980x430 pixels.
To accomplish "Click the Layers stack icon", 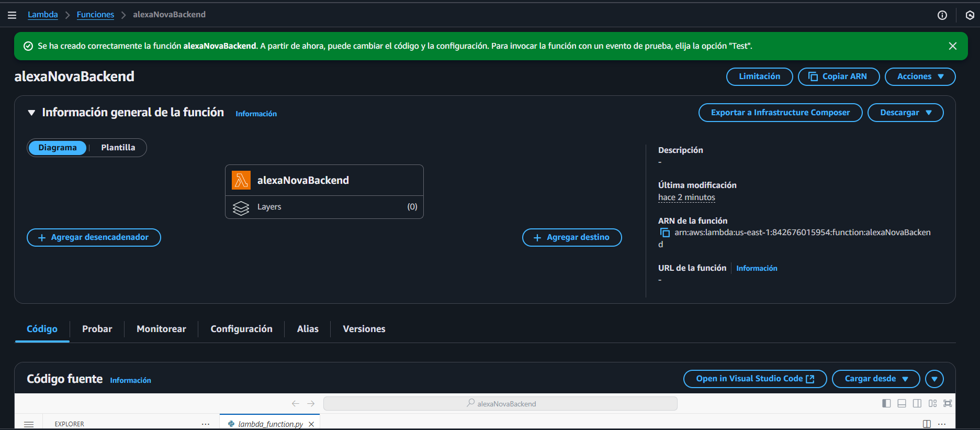I will pos(241,207).
